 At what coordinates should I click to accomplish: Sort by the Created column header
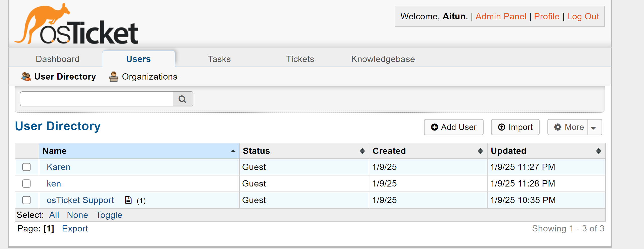pos(389,151)
